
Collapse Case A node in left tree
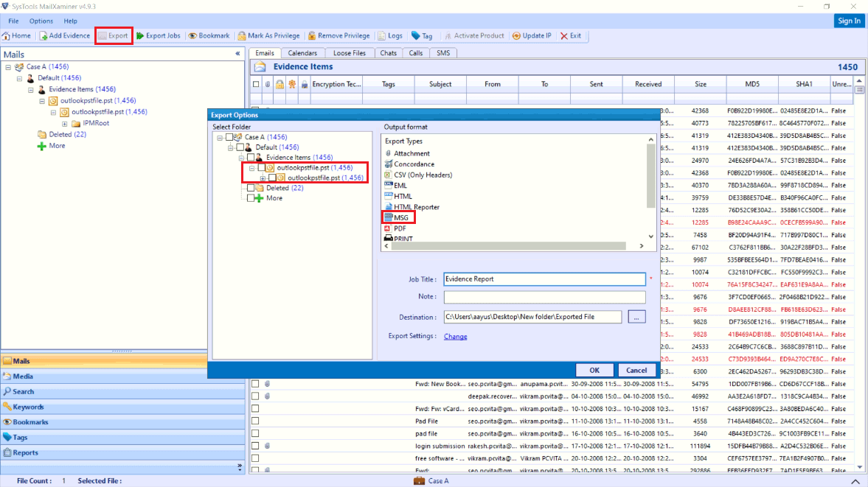point(8,67)
